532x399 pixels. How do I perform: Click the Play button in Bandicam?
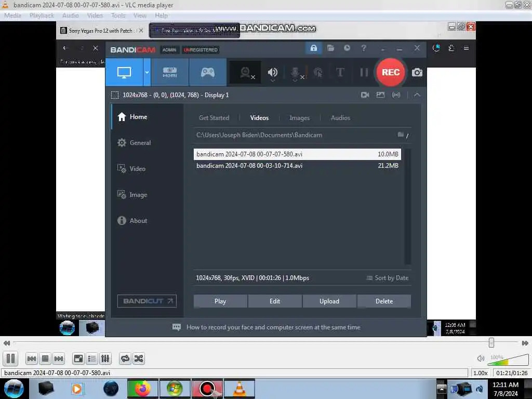[220, 301]
